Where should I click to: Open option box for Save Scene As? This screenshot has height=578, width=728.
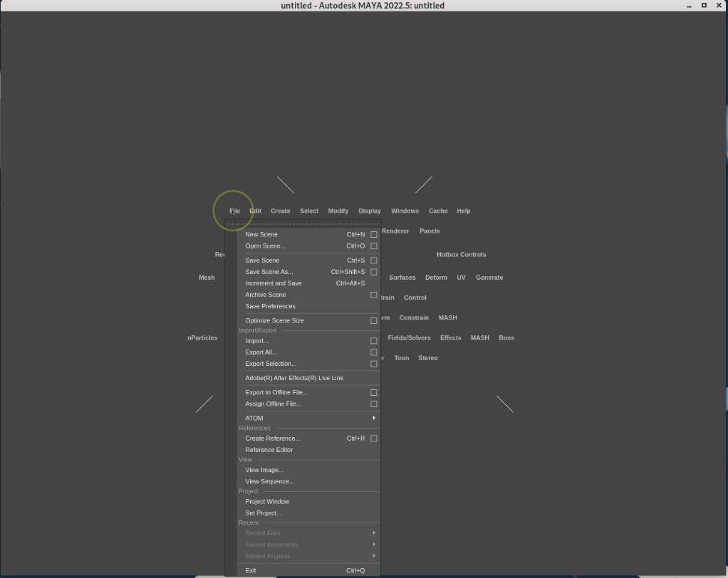click(x=374, y=273)
